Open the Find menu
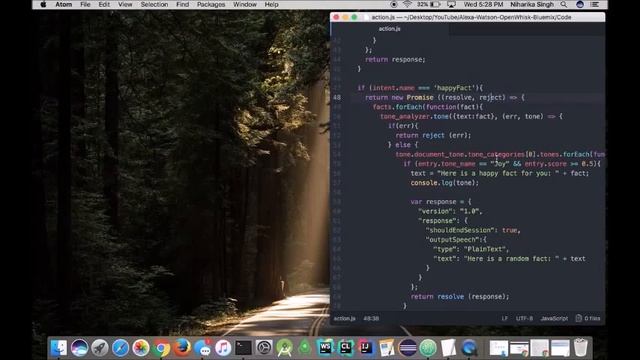This screenshot has width=640, height=360. tap(182, 4)
